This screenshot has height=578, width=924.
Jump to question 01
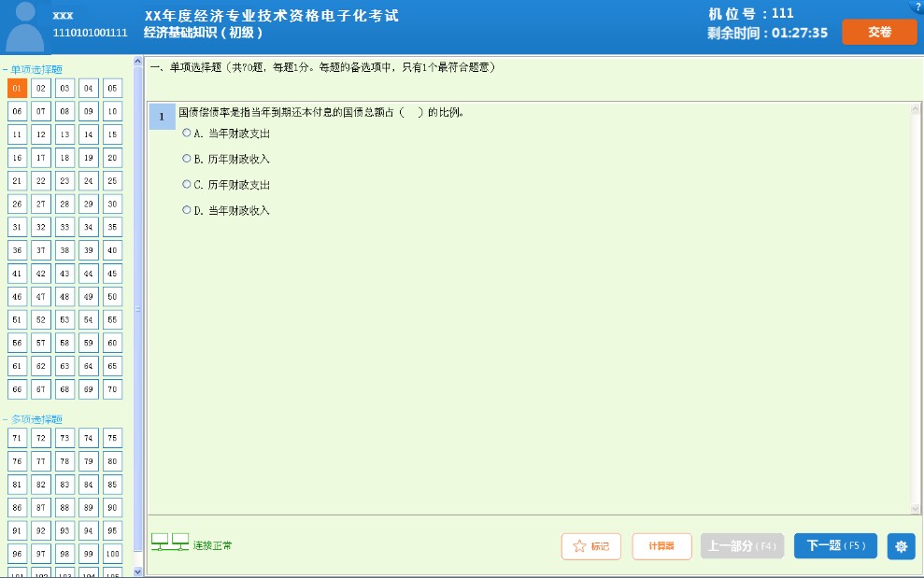[x=17, y=89]
